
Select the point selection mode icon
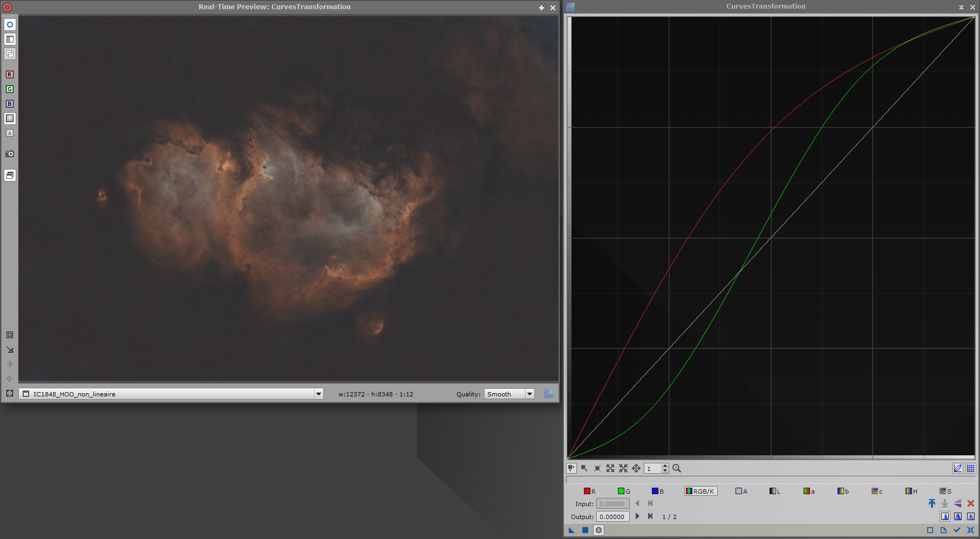point(584,468)
